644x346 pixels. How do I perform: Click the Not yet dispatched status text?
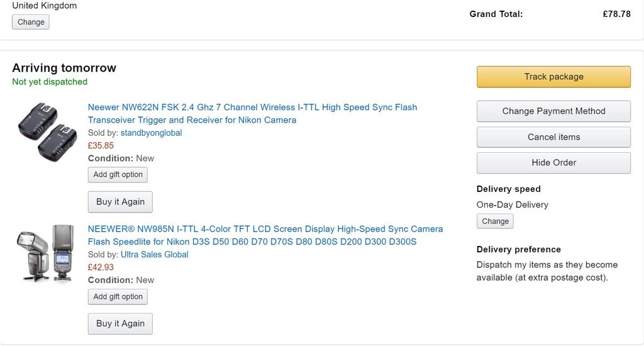tap(50, 82)
